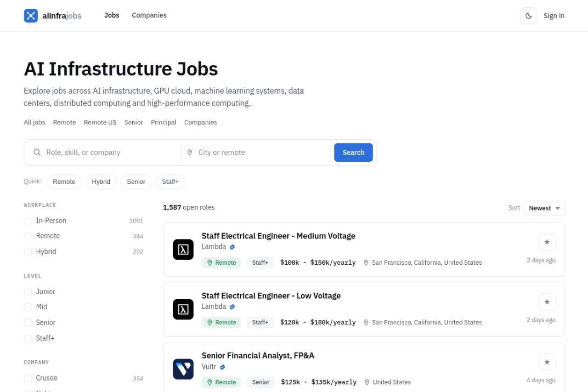Apply the Staff+ quick filter chip
The height and width of the screenshot is (392, 588).
coord(170,182)
